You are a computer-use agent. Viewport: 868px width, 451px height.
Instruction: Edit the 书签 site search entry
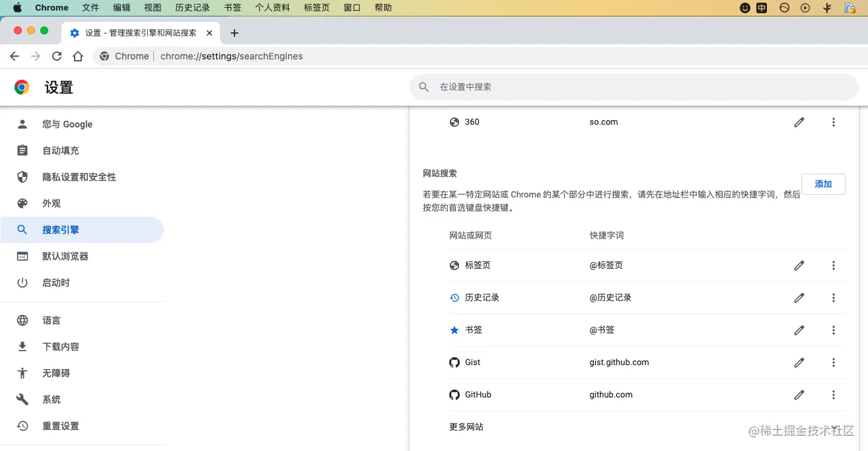click(x=799, y=330)
